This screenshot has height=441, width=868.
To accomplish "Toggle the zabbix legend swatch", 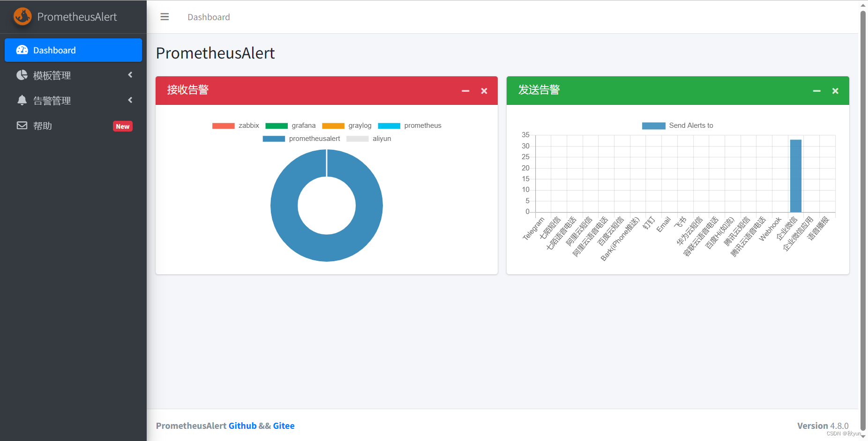I will pyautogui.click(x=224, y=125).
